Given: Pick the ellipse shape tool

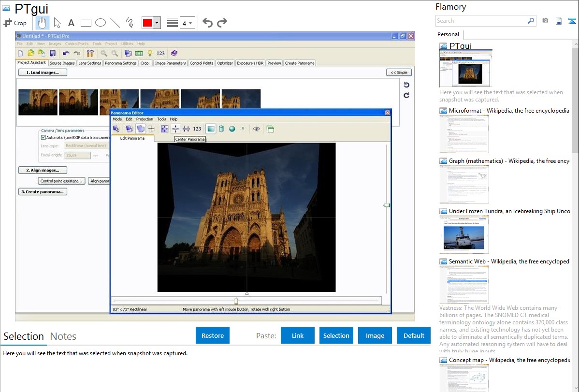Looking at the screenshot, I should 101,23.
